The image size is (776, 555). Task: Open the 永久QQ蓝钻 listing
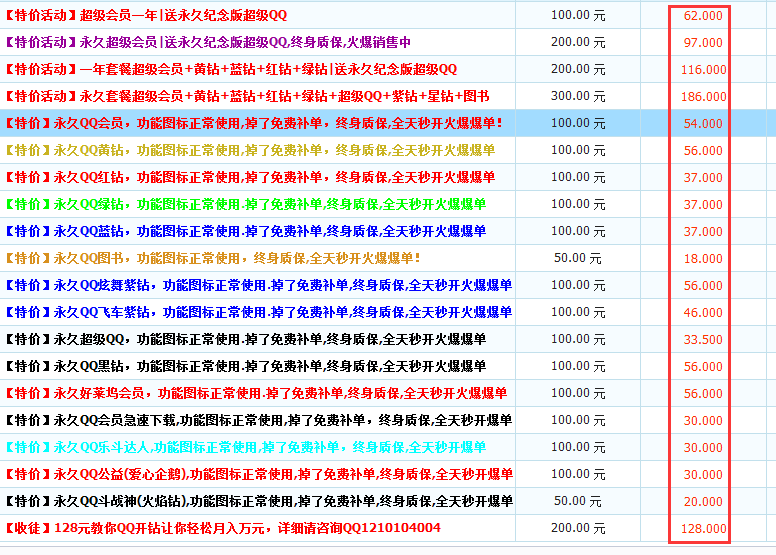[x=246, y=231]
